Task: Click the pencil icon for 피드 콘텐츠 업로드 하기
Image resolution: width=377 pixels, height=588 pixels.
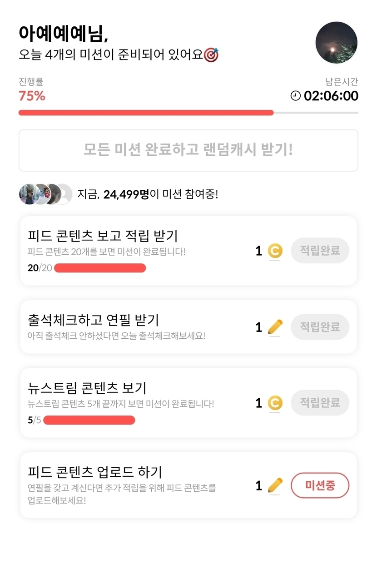Action: [x=275, y=485]
